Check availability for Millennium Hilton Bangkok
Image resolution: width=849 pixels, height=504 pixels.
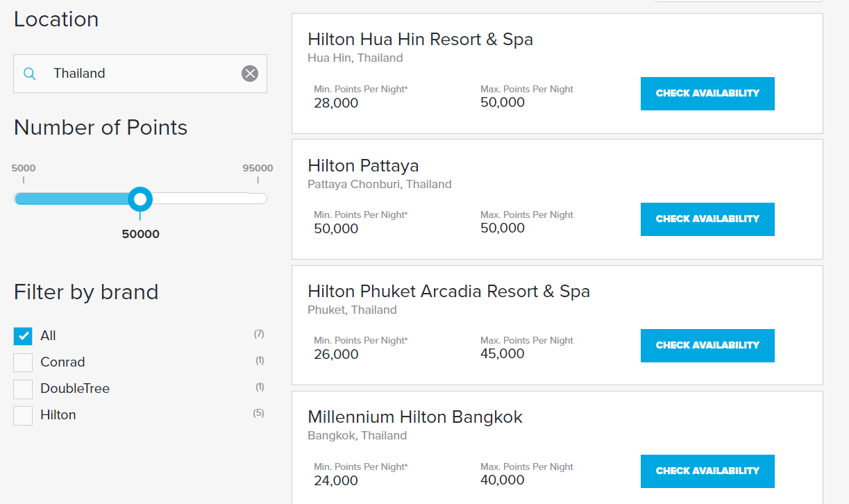(x=707, y=471)
